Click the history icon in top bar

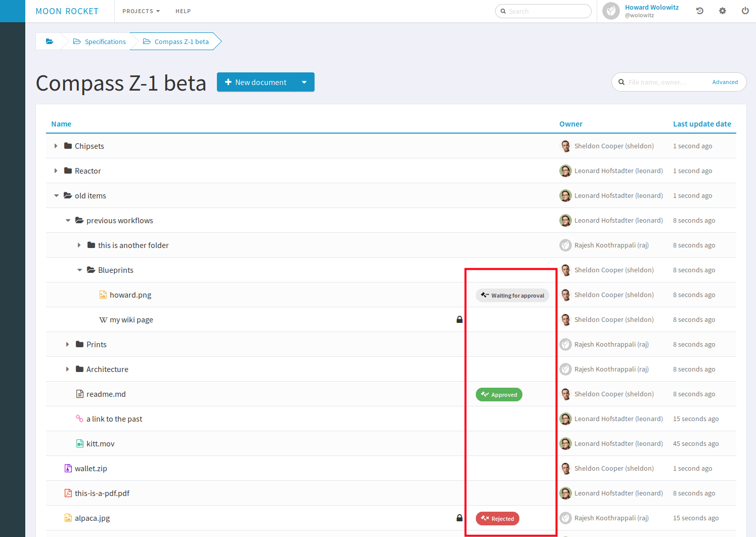click(x=700, y=11)
